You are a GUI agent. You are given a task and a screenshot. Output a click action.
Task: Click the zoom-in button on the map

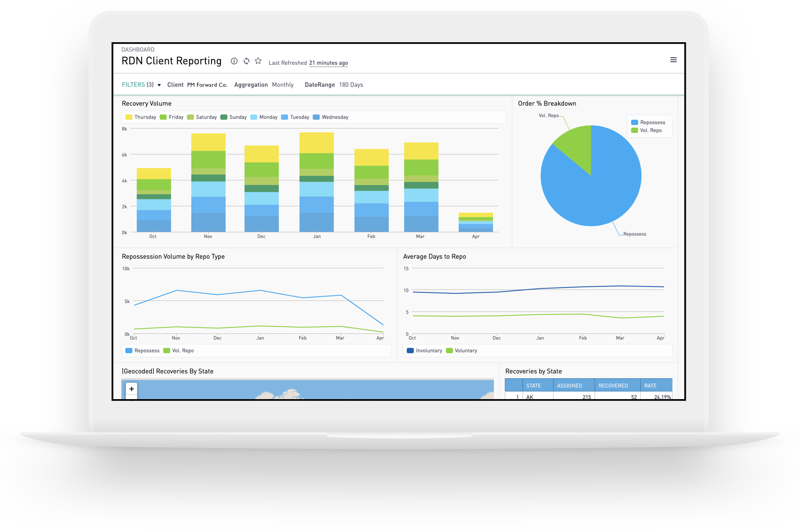(131, 388)
